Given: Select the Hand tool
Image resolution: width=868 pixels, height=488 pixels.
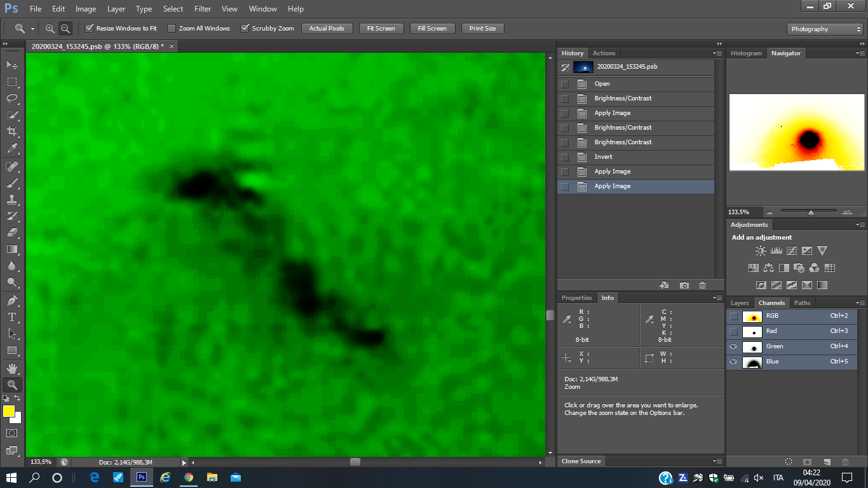Looking at the screenshot, I should click(12, 368).
